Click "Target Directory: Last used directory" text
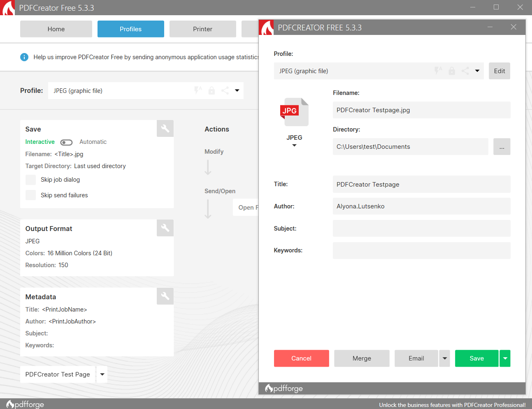This screenshot has width=532, height=409. [76, 166]
